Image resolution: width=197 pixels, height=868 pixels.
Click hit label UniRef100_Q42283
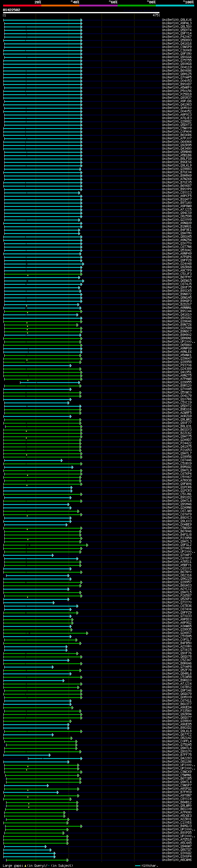pos(177,758)
